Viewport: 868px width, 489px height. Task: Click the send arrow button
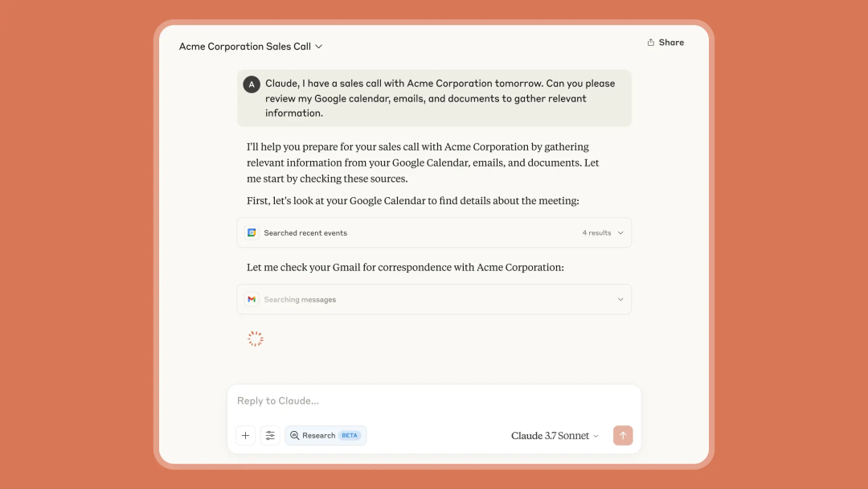coord(623,435)
